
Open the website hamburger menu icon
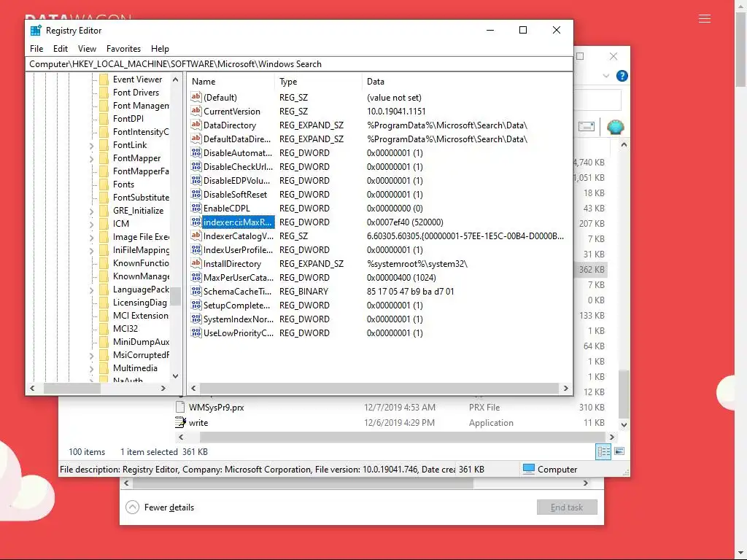coord(705,19)
